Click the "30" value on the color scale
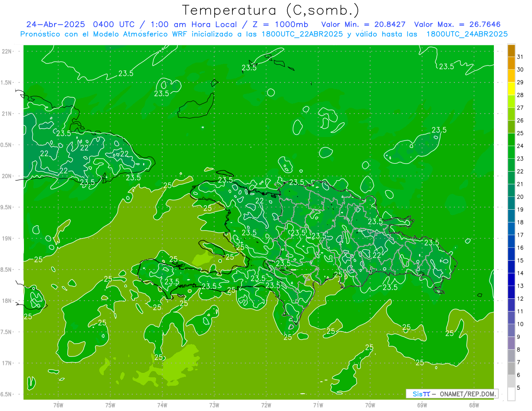 (x=520, y=69)
